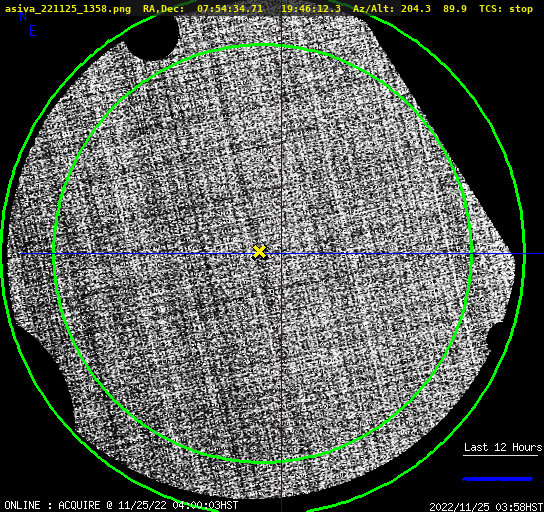Click the TCS: stop status text
The image size is (544, 512).
tap(506, 9)
